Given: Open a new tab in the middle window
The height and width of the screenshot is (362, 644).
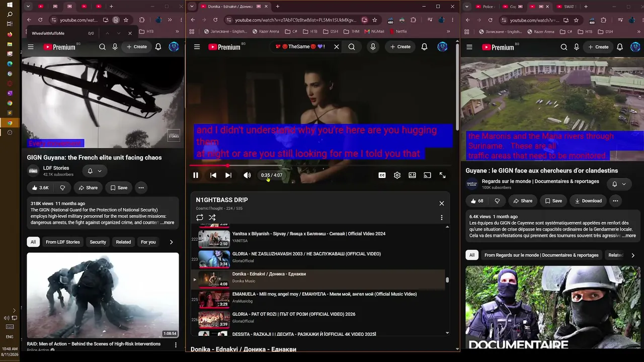Looking at the screenshot, I should [x=277, y=7].
